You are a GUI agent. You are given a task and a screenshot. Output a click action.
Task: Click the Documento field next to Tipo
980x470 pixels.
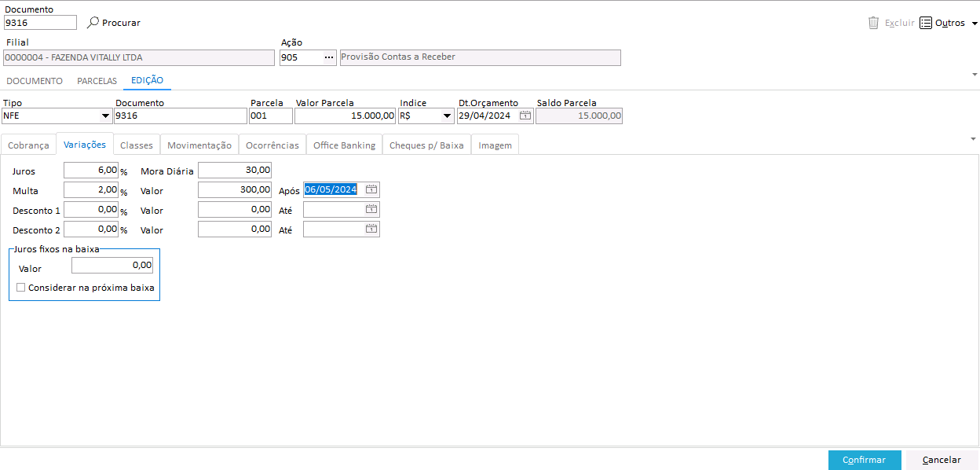181,116
